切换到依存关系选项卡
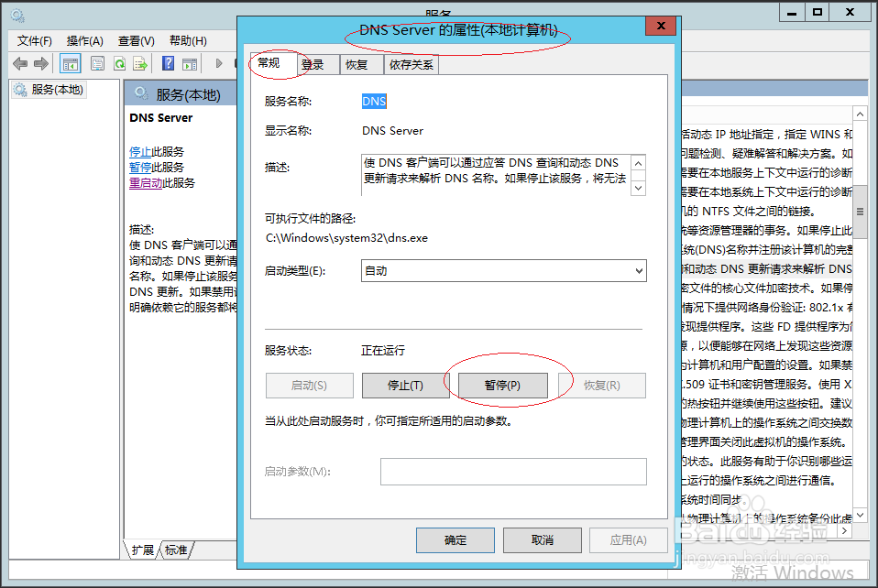This screenshot has height=588, width=878. click(x=411, y=64)
